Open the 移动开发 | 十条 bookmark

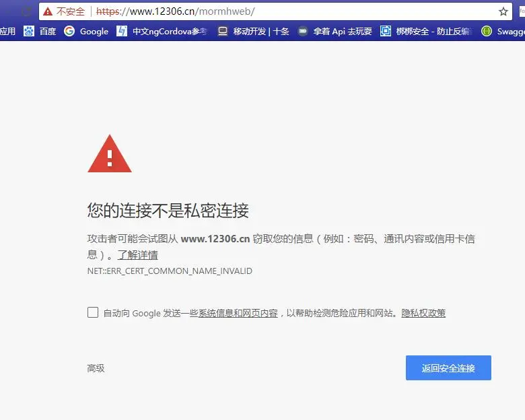pyautogui.click(x=253, y=32)
